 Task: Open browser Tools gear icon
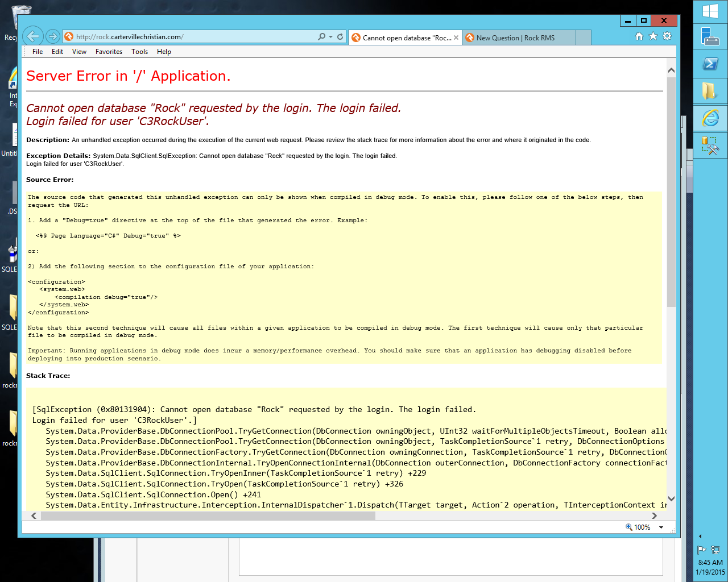click(x=667, y=35)
